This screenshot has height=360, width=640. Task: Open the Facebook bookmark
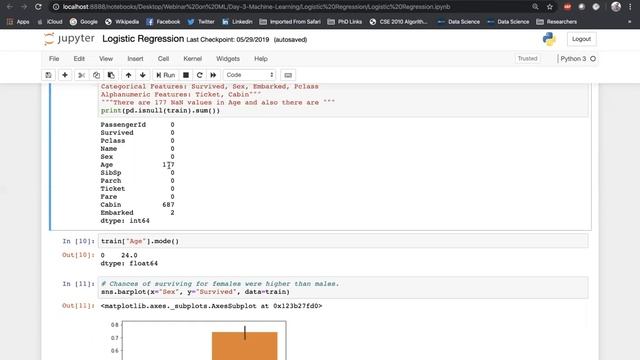click(x=163, y=22)
